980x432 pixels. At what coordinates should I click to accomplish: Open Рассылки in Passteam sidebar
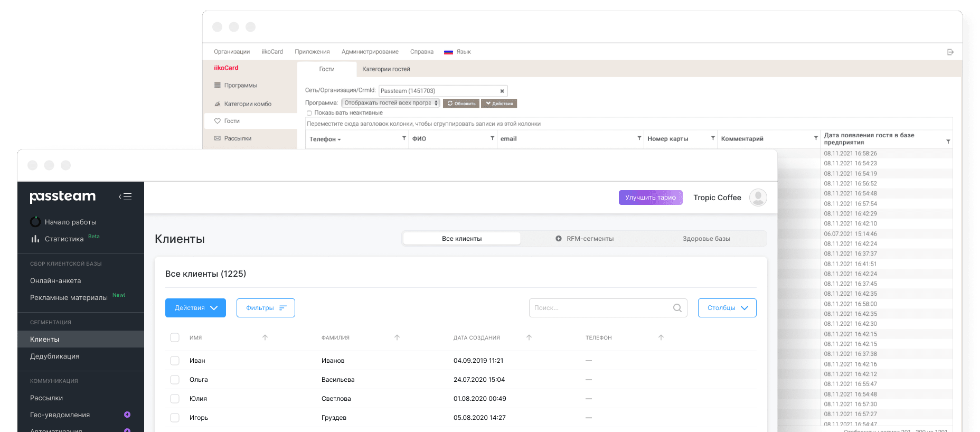[x=46, y=398]
